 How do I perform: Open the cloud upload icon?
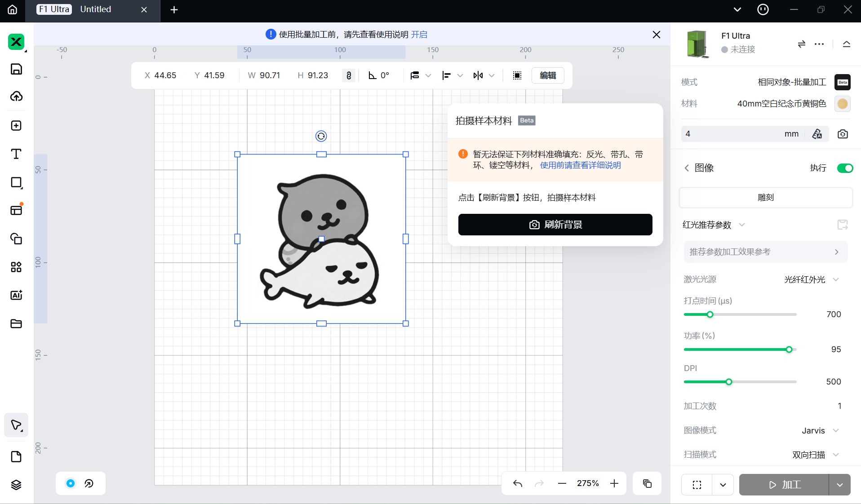(16, 96)
